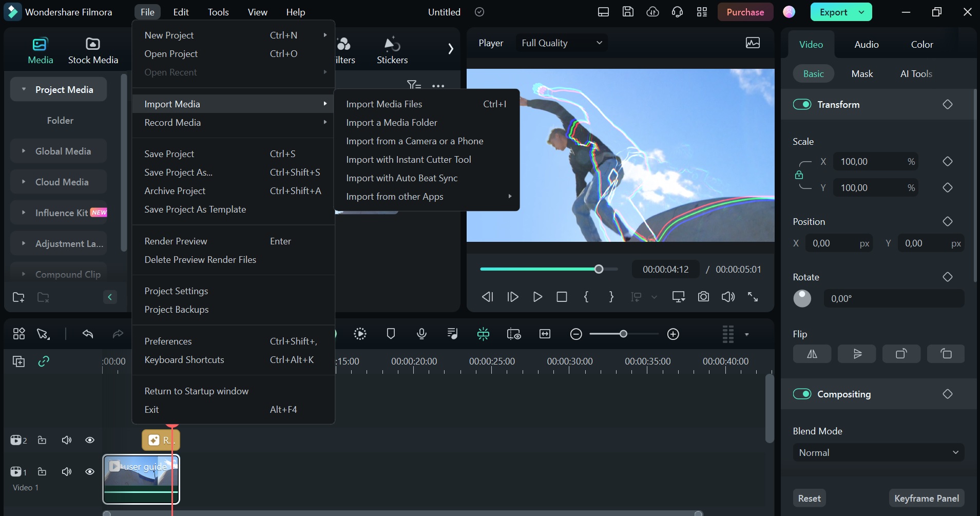Click the marker shield icon
The image size is (980, 516).
tap(391, 334)
